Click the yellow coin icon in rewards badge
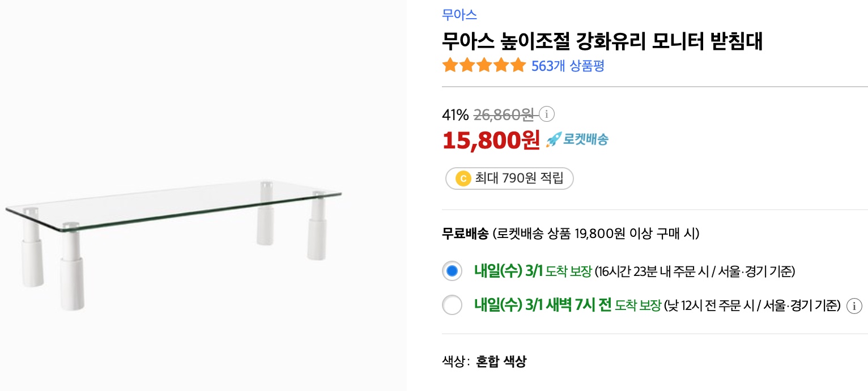Image resolution: width=868 pixels, height=391 pixels. [x=462, y=178]
